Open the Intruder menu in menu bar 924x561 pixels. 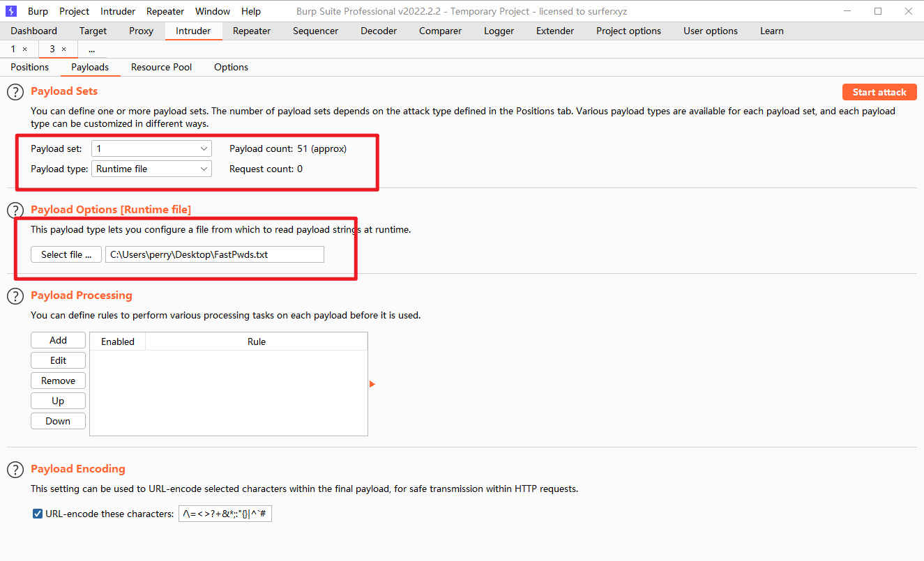pyautogui.click(x=118, y=11)
